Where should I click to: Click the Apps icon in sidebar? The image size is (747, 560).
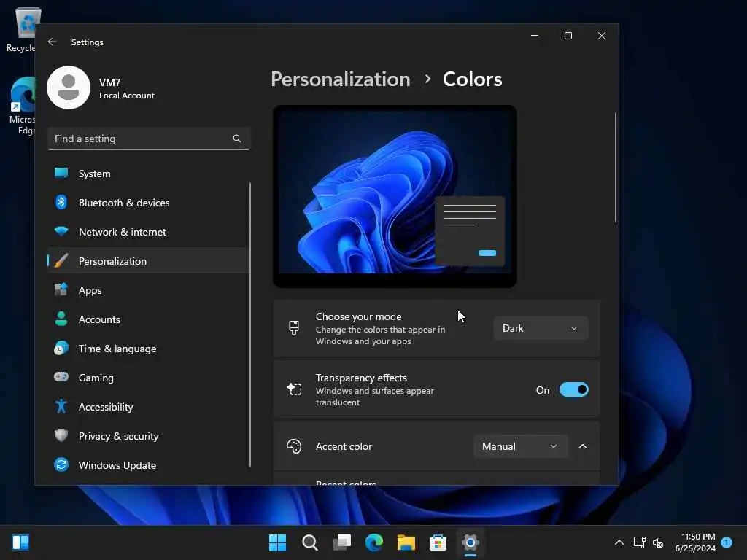(61, 290)
